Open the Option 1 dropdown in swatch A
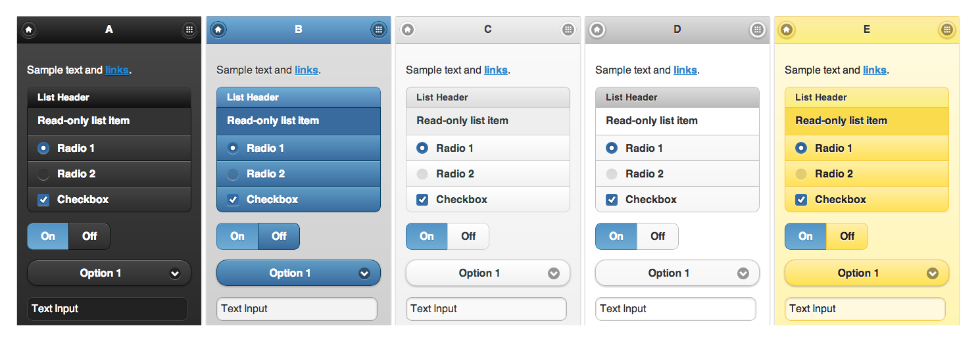 pyautogui.click(x=109, y=273)
